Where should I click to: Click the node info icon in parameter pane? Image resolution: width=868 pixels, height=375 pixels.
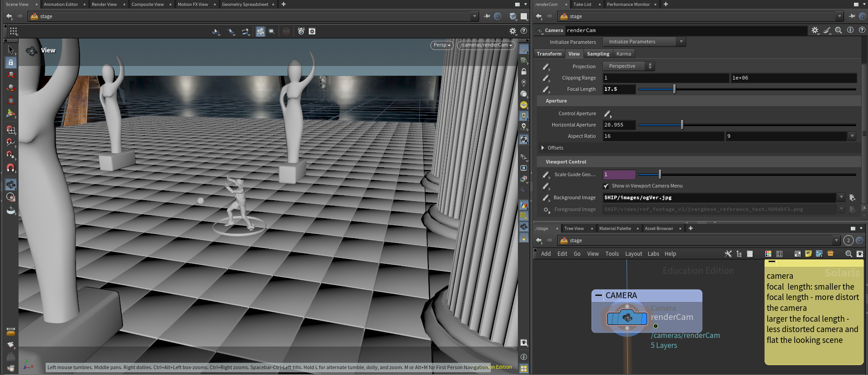tap(850, 30)
